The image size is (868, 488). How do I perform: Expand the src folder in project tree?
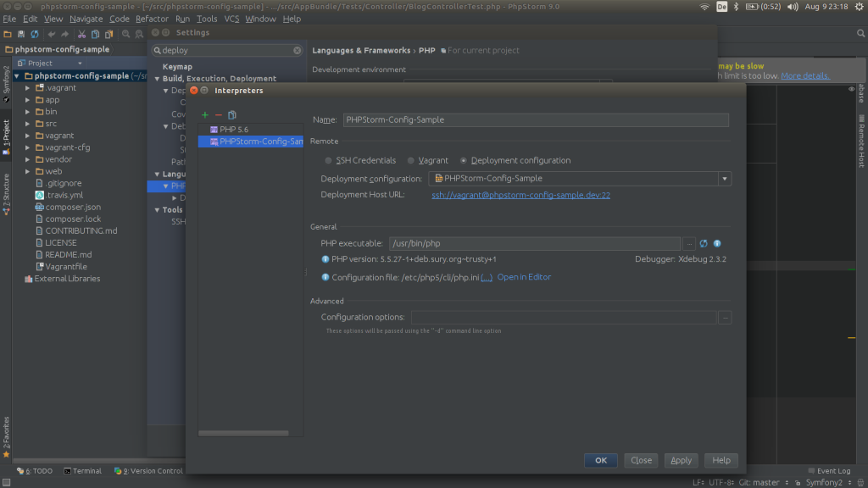28,124
